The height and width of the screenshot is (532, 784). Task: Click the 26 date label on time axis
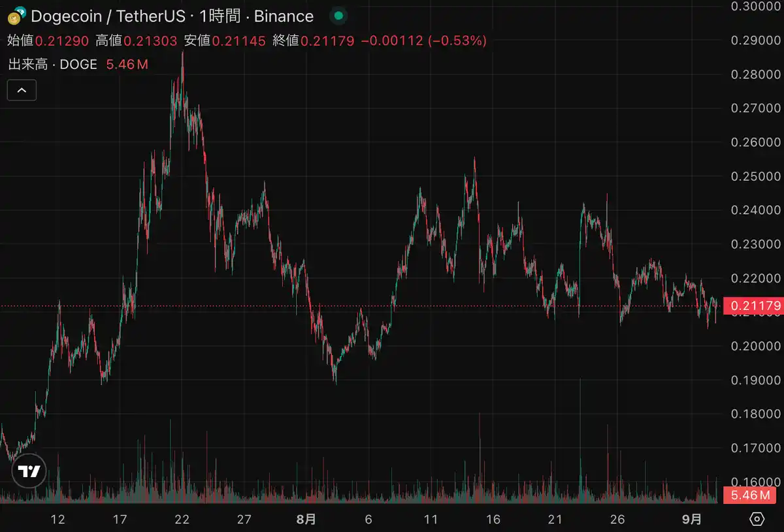tap(617, 520)
